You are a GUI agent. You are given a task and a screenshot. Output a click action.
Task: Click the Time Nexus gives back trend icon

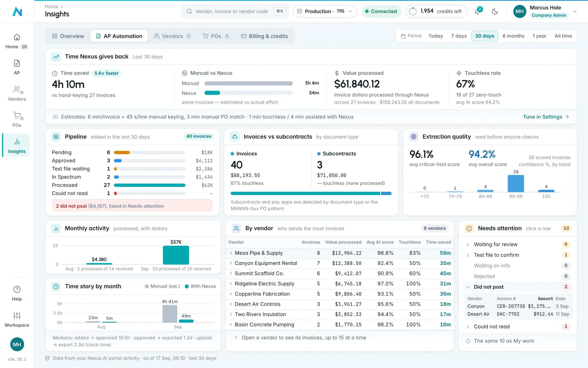click(x=56, y=57)
